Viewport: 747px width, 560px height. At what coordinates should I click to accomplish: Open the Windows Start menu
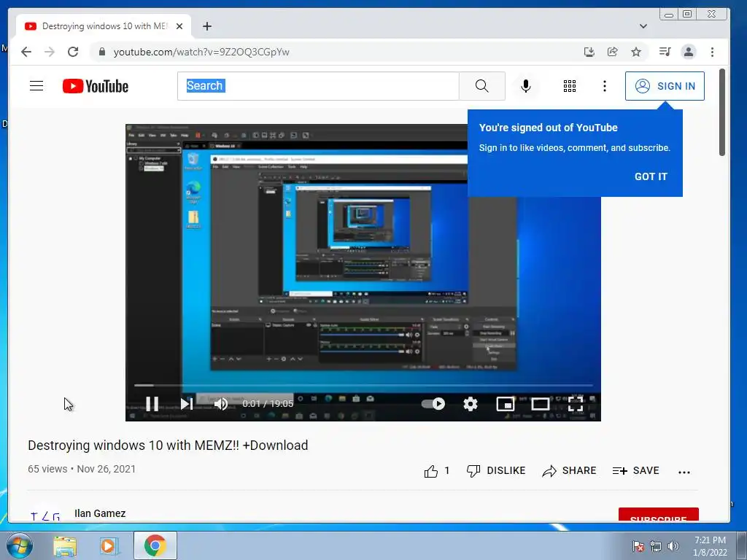point(20,545)
